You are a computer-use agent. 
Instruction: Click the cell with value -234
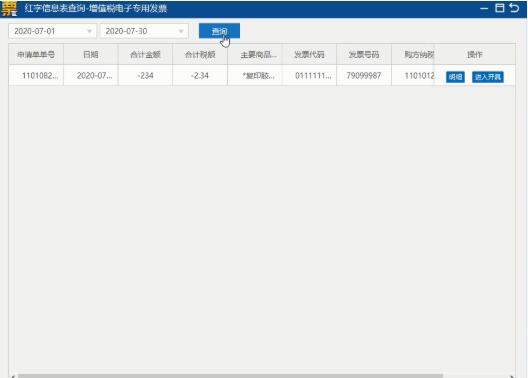point(145,75)
